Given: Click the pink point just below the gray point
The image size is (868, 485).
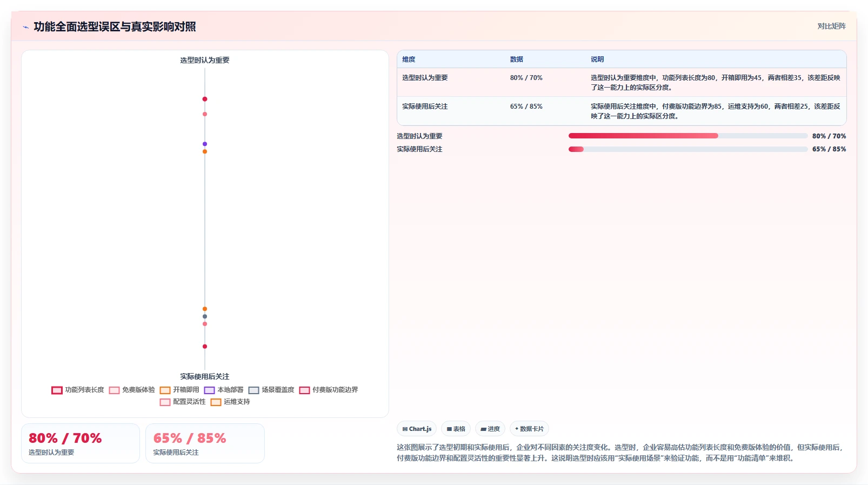Looking at the screenshot, I should [x=205, y=324].
